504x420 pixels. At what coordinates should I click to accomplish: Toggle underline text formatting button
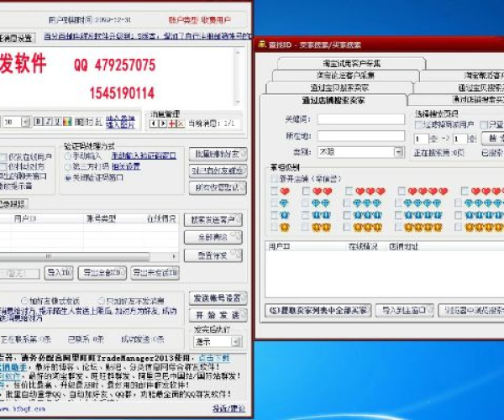coord(57,122)
